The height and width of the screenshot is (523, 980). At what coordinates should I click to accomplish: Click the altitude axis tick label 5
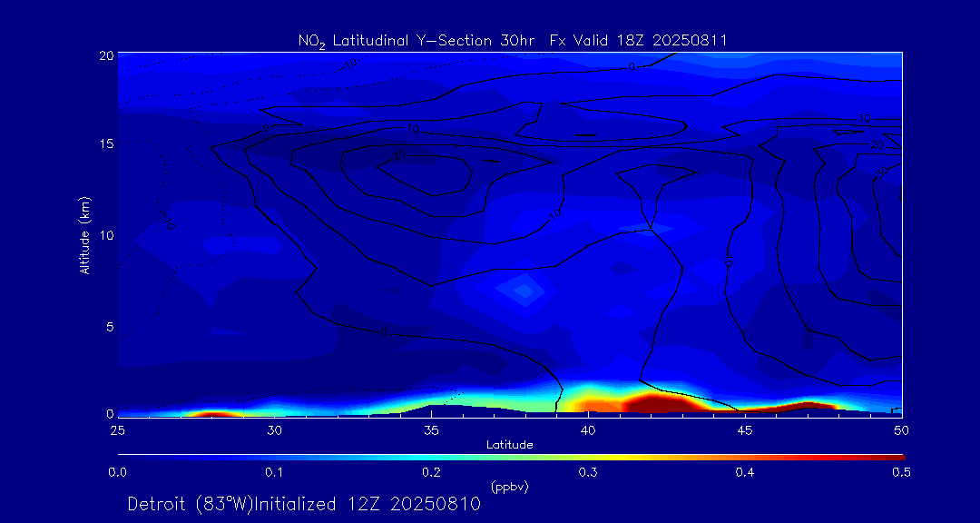pyautogui.click(x=110, y=326)
